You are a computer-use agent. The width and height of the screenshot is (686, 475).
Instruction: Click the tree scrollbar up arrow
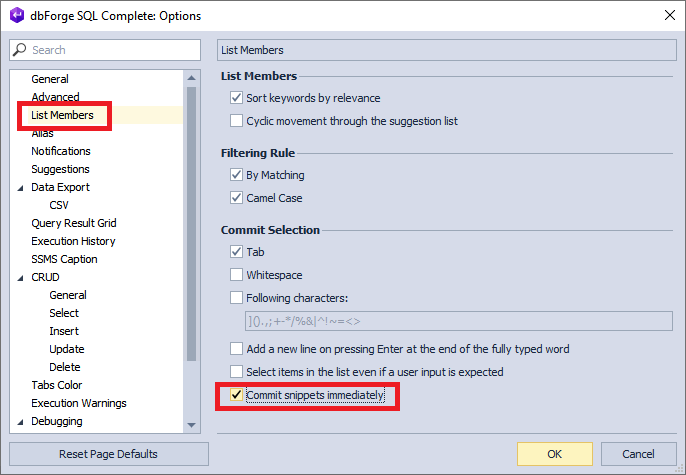point(191,78)
